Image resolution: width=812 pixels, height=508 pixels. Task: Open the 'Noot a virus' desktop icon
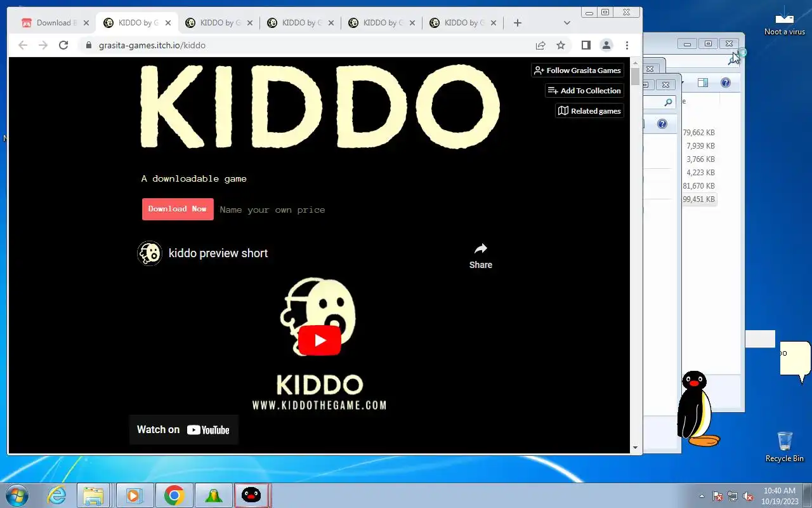(785, 20)
